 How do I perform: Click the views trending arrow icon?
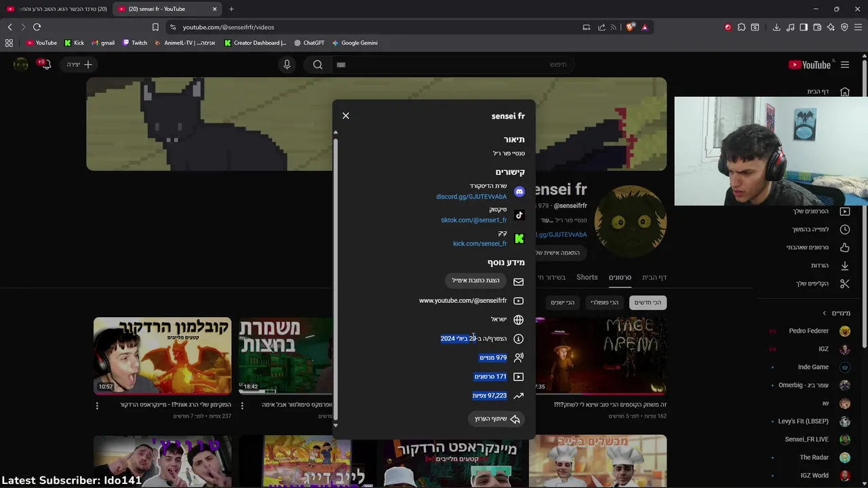[519, 396]
